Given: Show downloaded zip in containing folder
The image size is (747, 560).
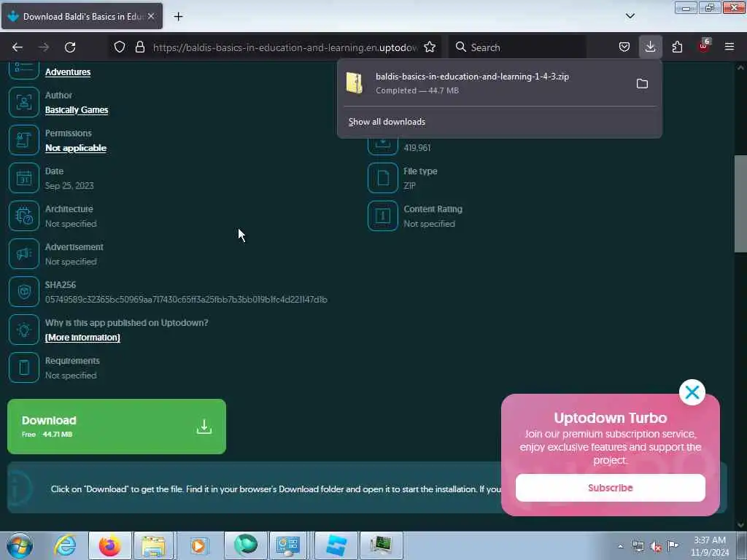Looking at the screenshot, I should [642, 84].
